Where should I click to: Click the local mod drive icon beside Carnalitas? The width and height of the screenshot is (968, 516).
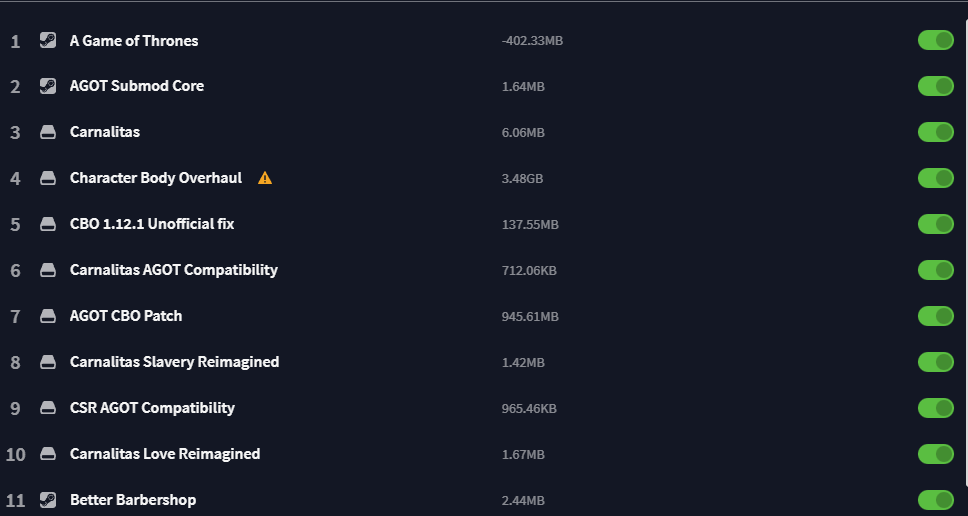tap(47, 132)
